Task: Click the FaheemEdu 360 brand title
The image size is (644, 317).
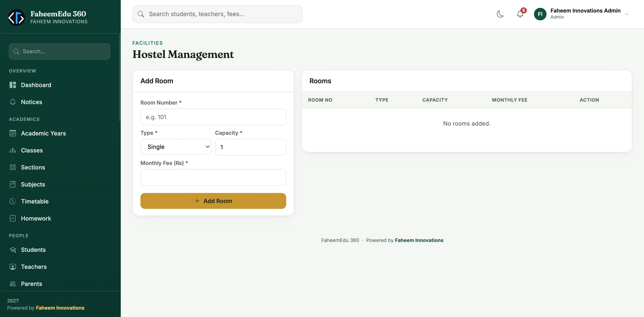Action: point(58,14)
